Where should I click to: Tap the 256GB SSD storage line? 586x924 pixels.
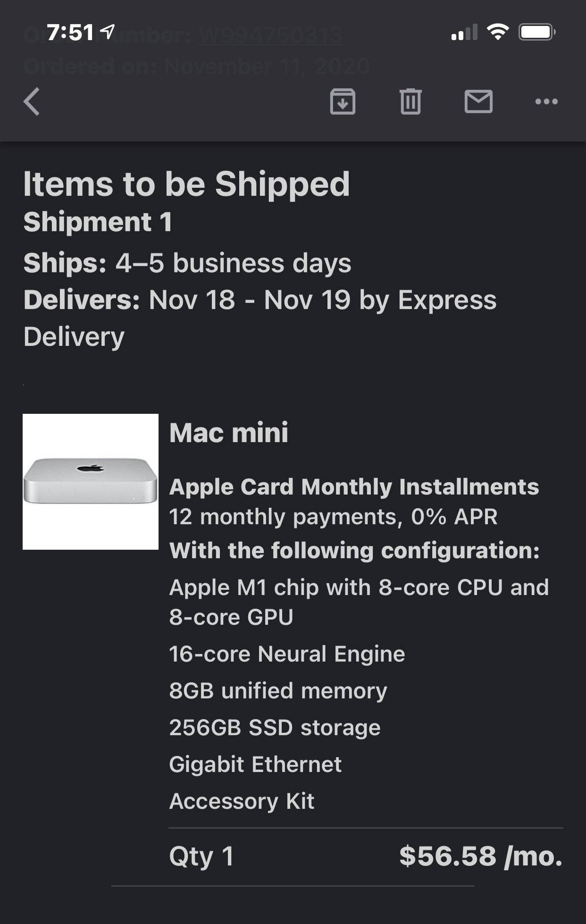point(275,727)
